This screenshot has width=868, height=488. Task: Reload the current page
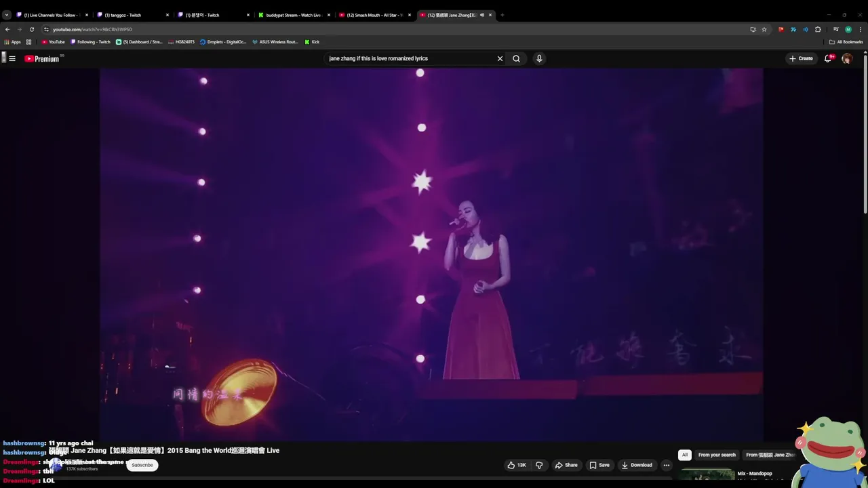point(31,29)
